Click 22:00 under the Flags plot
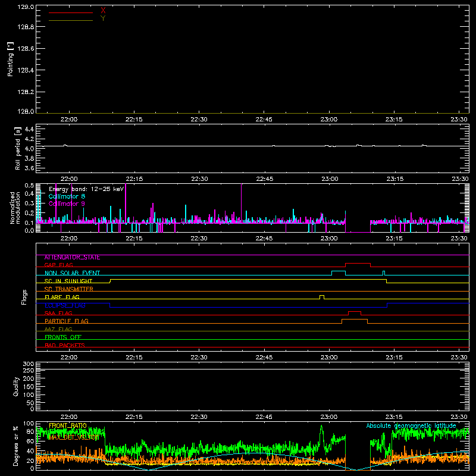The image size is (476, 476). [69, 358]
